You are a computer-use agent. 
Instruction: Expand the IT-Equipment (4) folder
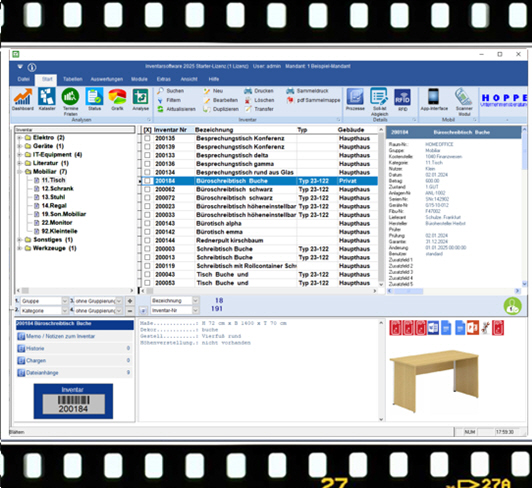[20, 154]
